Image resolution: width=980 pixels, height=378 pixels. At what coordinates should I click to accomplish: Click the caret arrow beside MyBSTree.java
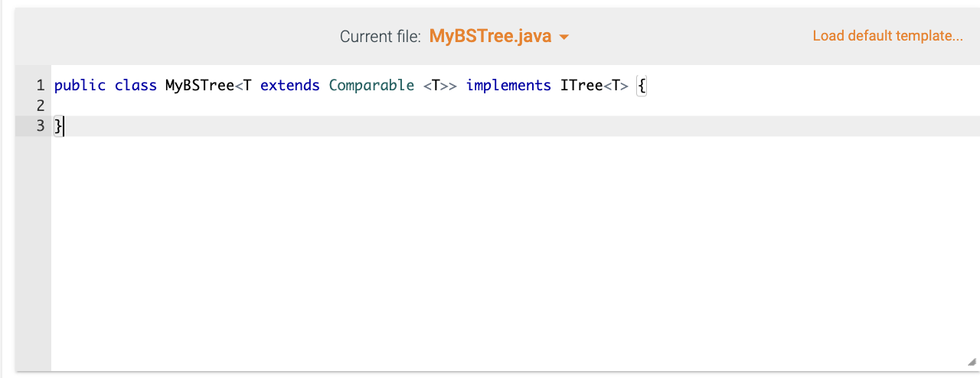[x=564, y=37]
